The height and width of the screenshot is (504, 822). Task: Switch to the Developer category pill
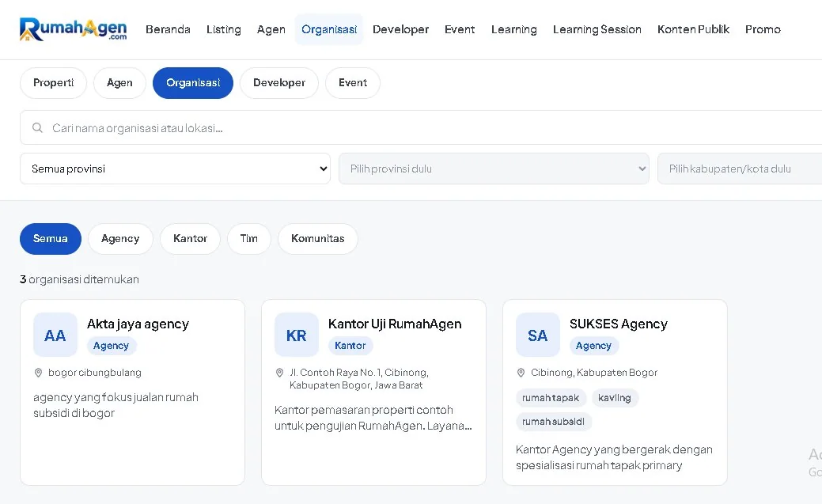(279, 83)
